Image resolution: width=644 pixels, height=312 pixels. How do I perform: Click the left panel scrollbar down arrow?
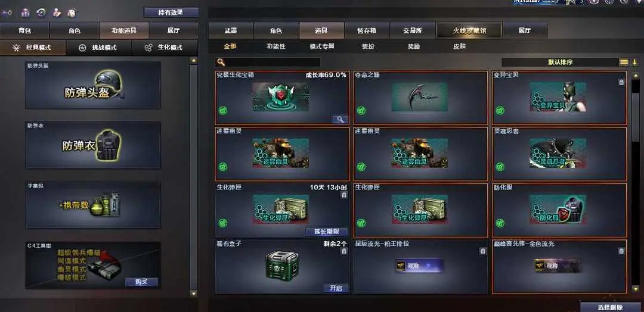pyautogui.click(x=194, y=294)
